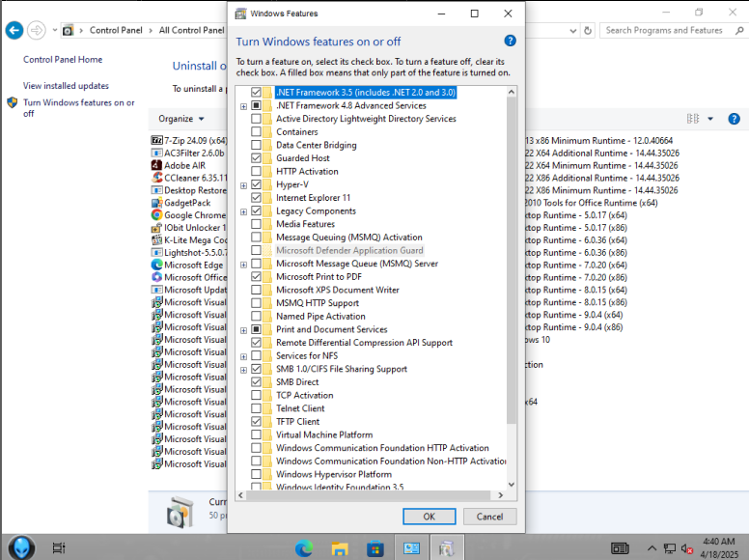Open File Explorer from the taskbar
749x560 pixels.
[x=340, y=548]
